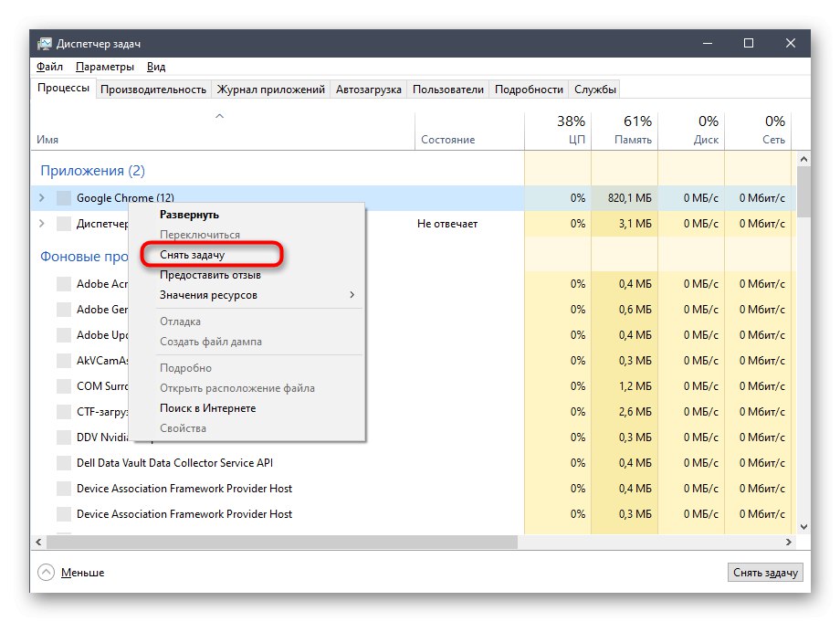This screenshot has width=840, height=622.
Task: Sort by the Память column header
Action: (x=625, y=131)
